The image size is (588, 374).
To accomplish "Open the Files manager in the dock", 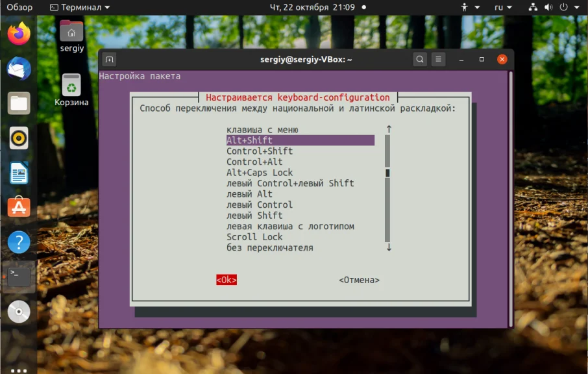I will click(x=19, y=103).
